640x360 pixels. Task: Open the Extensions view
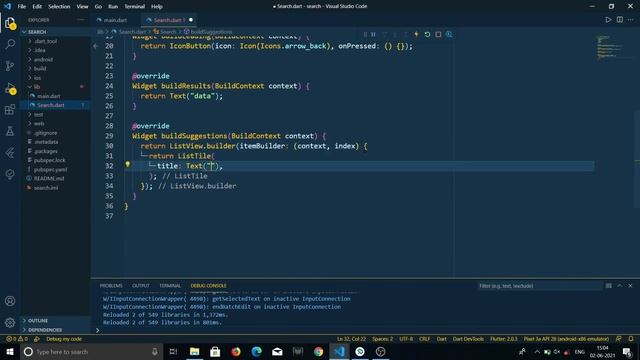tap(10, 109)
